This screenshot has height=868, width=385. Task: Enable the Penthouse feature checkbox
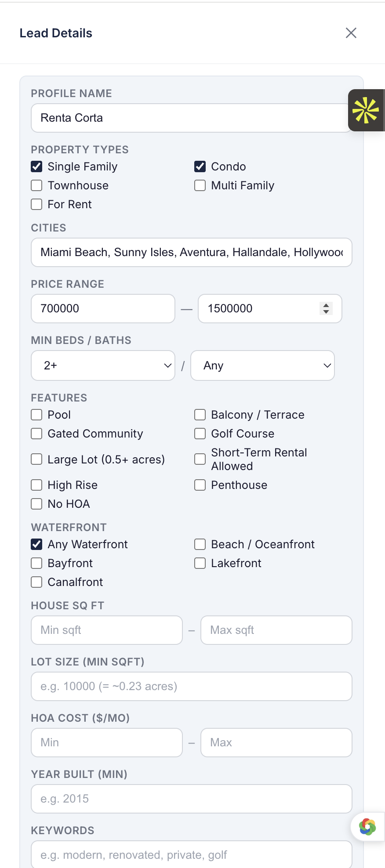click(x=200, y=485)
